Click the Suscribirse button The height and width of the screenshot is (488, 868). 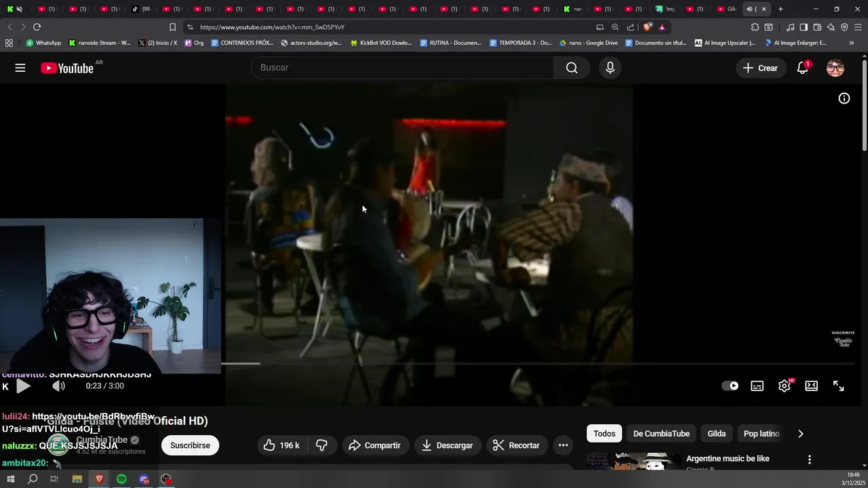tap(190, 445)
